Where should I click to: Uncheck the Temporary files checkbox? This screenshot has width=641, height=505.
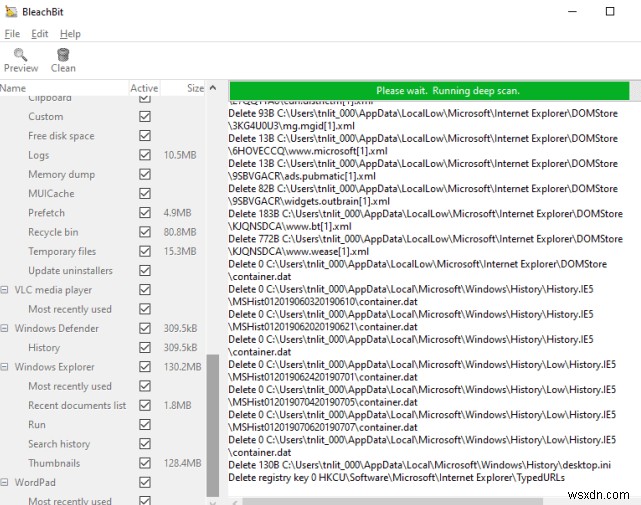coord(145,251)
